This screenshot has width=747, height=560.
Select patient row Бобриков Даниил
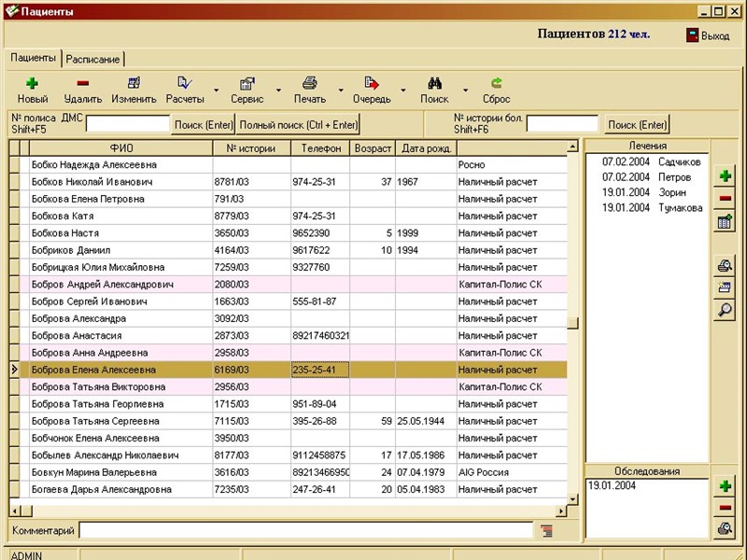point(289,250)
